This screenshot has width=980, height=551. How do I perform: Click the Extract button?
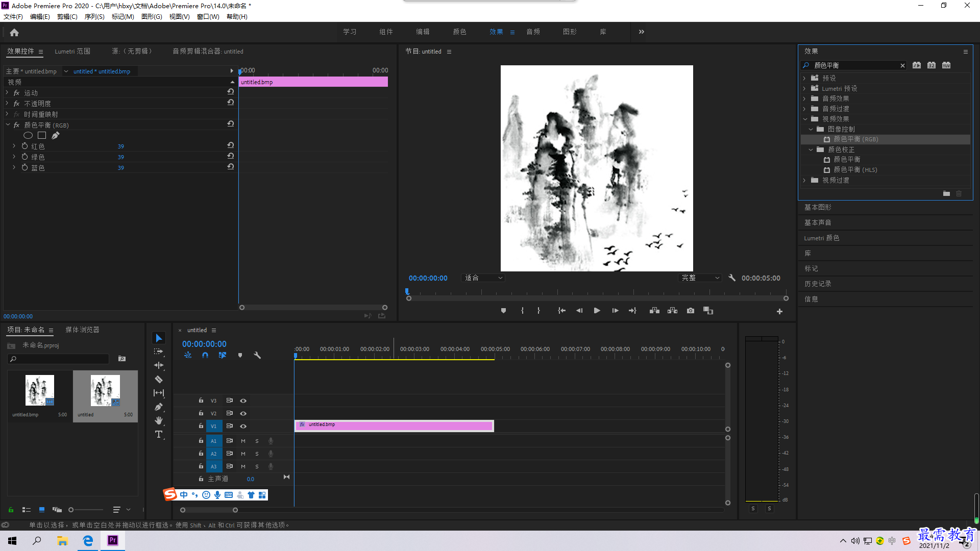(x=672, y=311)
